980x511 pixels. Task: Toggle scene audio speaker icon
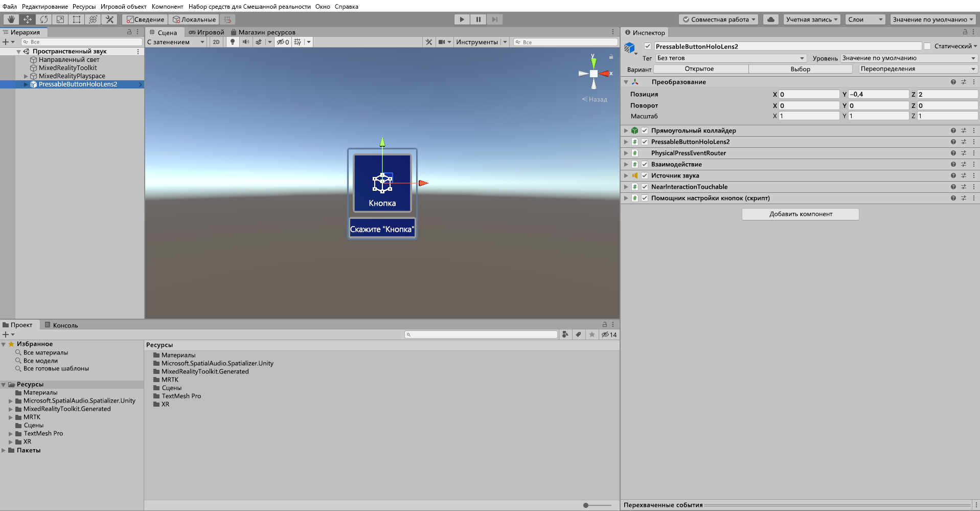[246, 42]
